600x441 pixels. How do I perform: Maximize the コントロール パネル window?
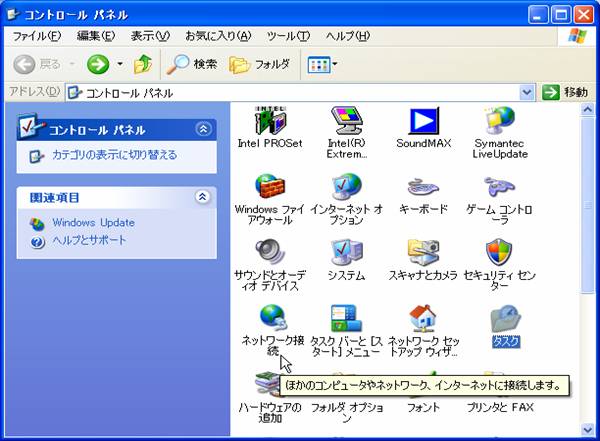(561, 15)
